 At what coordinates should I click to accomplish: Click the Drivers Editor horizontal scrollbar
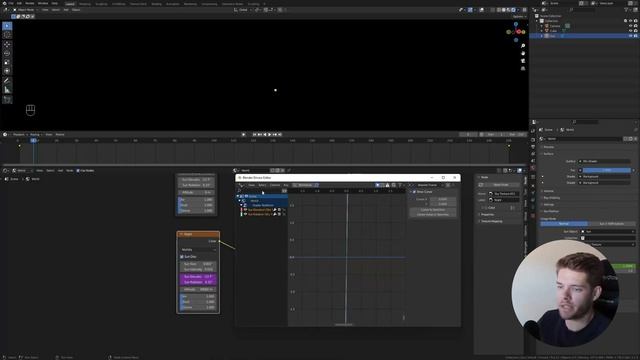(344, 325)
